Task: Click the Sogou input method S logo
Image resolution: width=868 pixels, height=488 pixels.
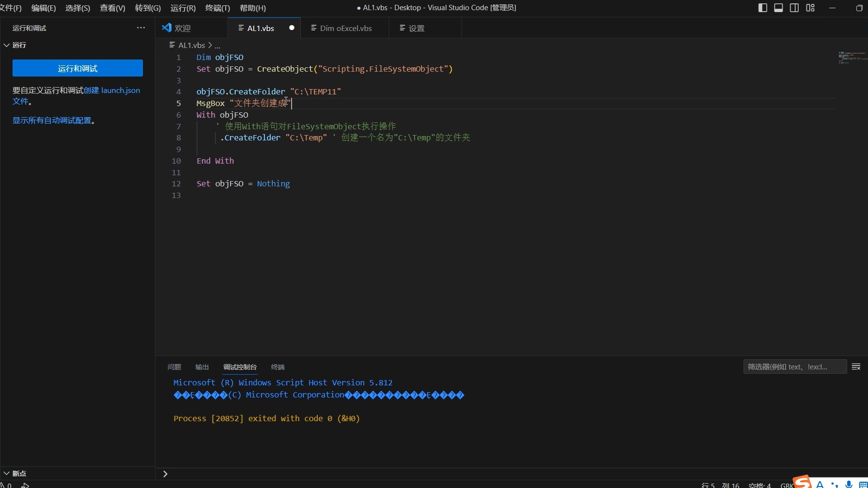Action: 803,482
